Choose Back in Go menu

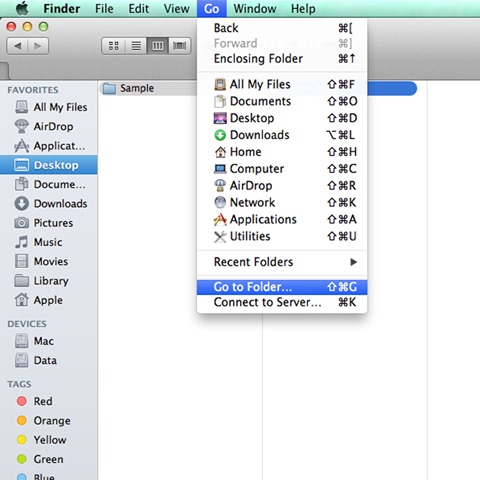click(x=282, y=28)
